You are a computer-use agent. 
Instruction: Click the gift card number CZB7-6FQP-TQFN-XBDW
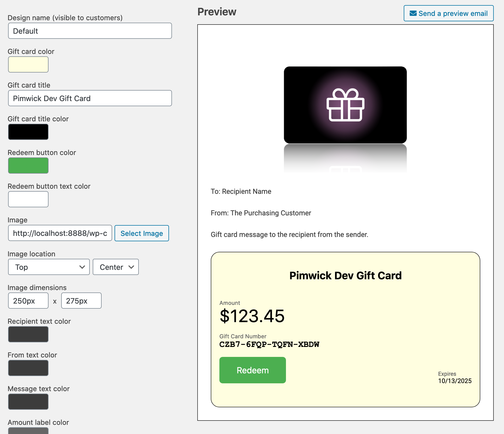tap(269, 344)
